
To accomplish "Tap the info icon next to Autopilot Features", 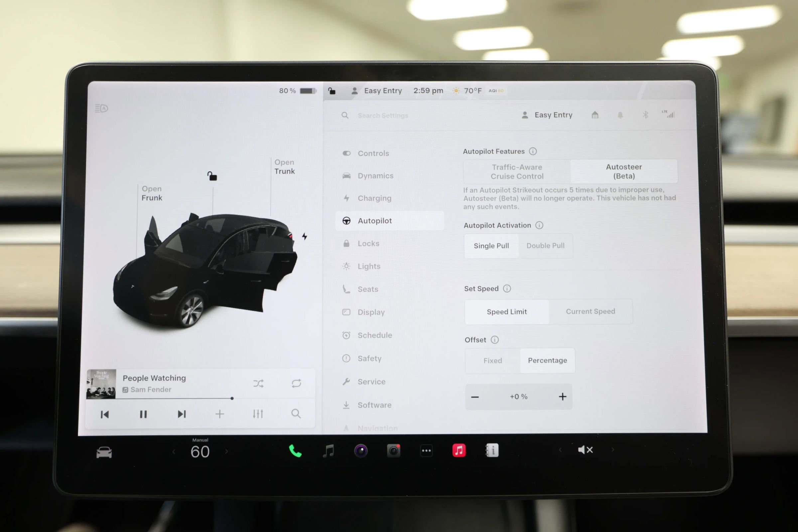I will click(x=533, y=152).
